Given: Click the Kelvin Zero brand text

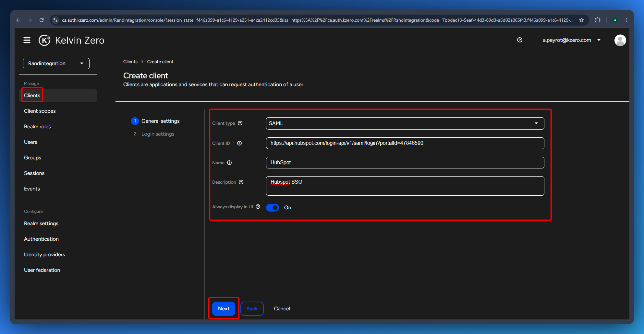Looking at the screenshot, I should coord(80,40).
